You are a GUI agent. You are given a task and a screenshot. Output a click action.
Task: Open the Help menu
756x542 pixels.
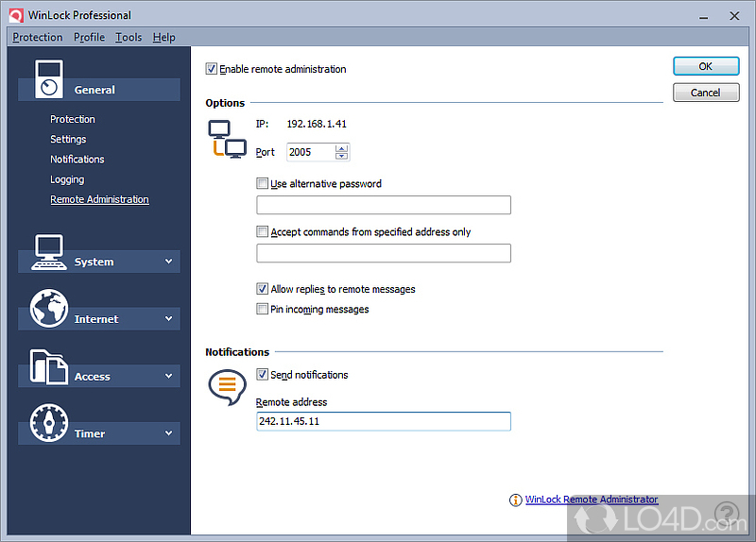coord(163,37)
